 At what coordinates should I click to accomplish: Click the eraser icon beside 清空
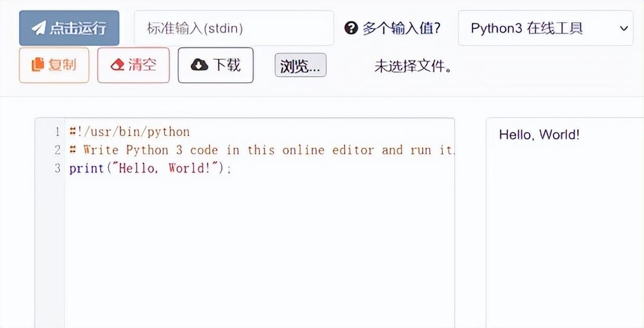(x=118, y=65)
